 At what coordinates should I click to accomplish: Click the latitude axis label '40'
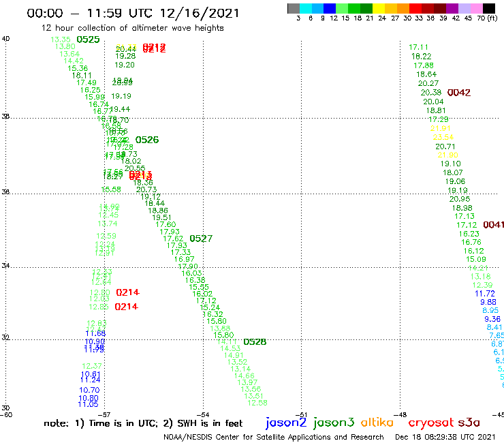pyautogui.click(x=5, y=39)
